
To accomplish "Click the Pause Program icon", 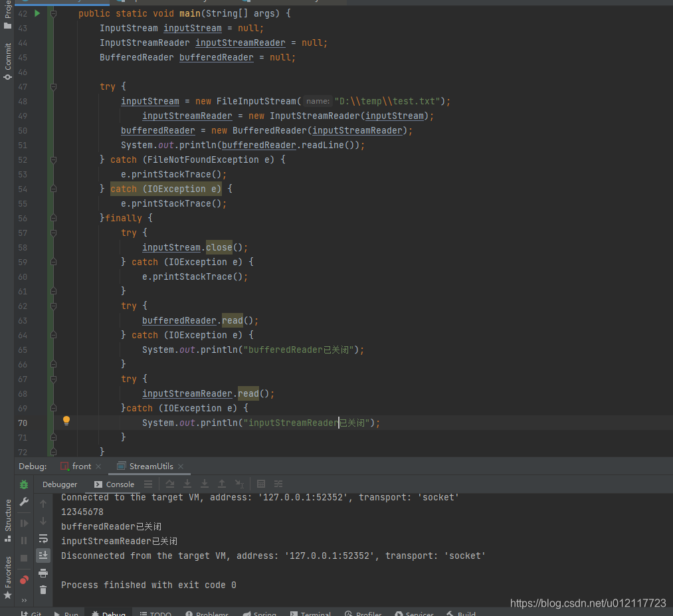I will pos(24,540).
